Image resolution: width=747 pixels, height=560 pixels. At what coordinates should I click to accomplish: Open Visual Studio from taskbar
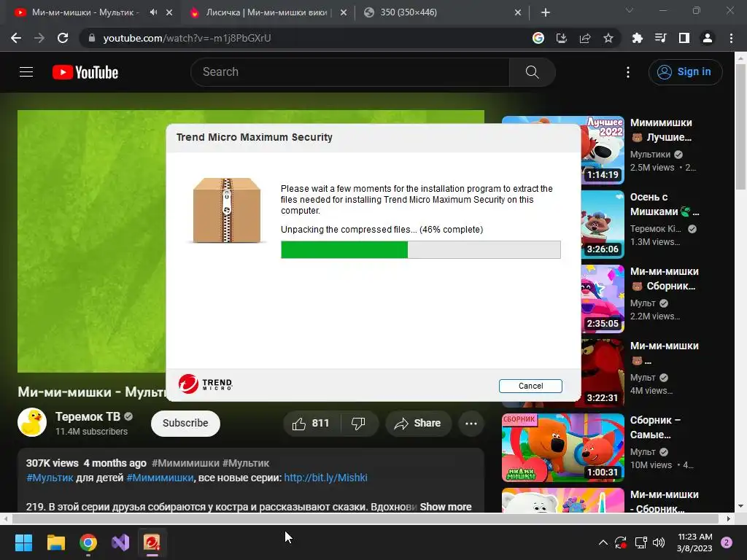click(120, 542)
